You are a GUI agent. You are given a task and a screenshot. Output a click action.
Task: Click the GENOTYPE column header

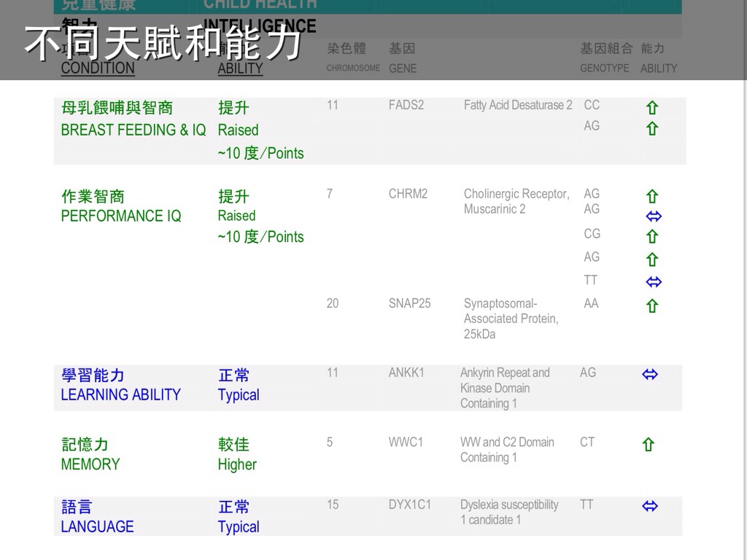tap(604, 69)
